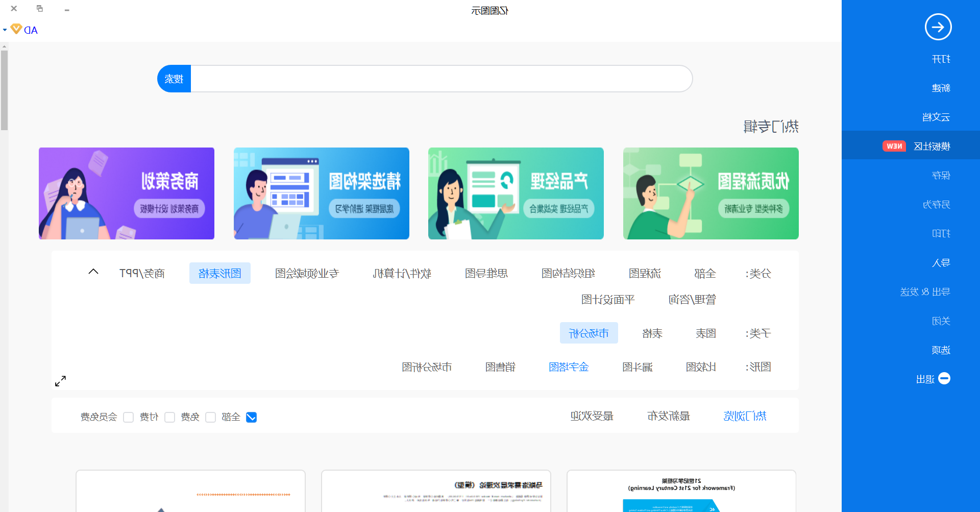Click the diamond VIP icon next to AD

[16, 29]
